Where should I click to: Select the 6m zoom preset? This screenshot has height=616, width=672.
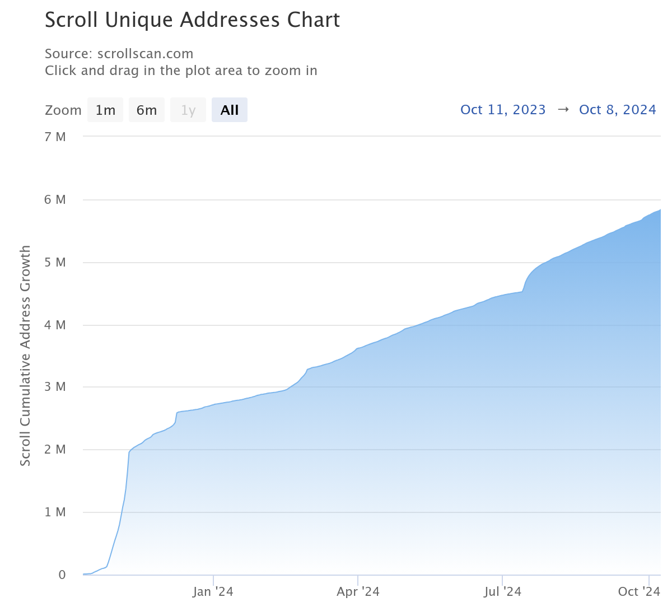click(x=147, y=110)
